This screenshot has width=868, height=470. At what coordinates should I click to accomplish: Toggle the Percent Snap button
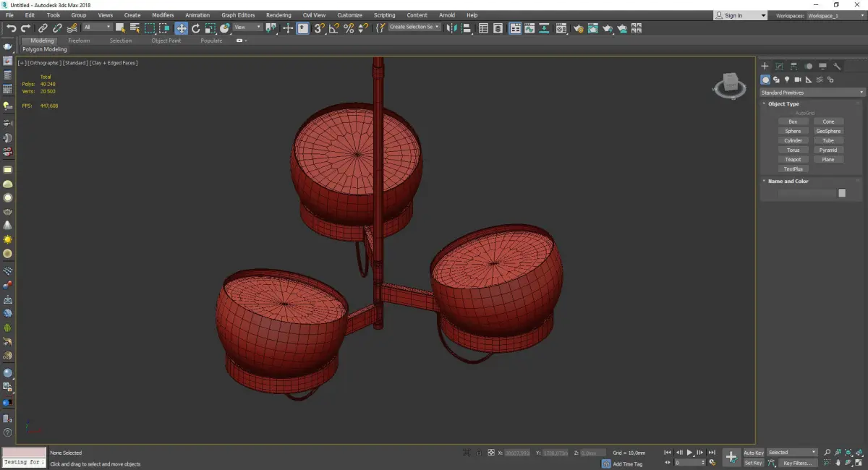click(x=349, y=28)
